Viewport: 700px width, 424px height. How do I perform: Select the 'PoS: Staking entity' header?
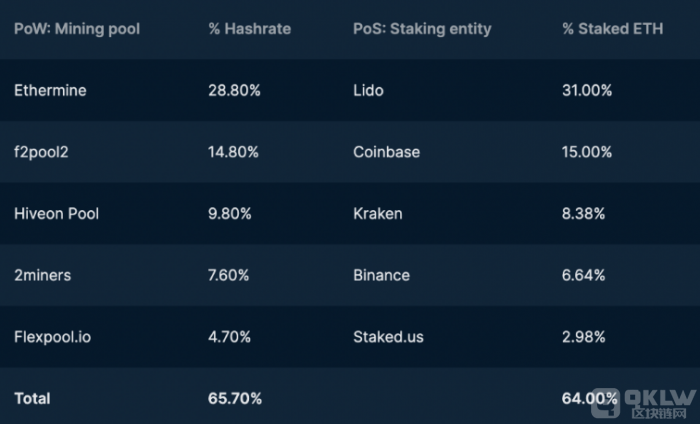[422, 29]
